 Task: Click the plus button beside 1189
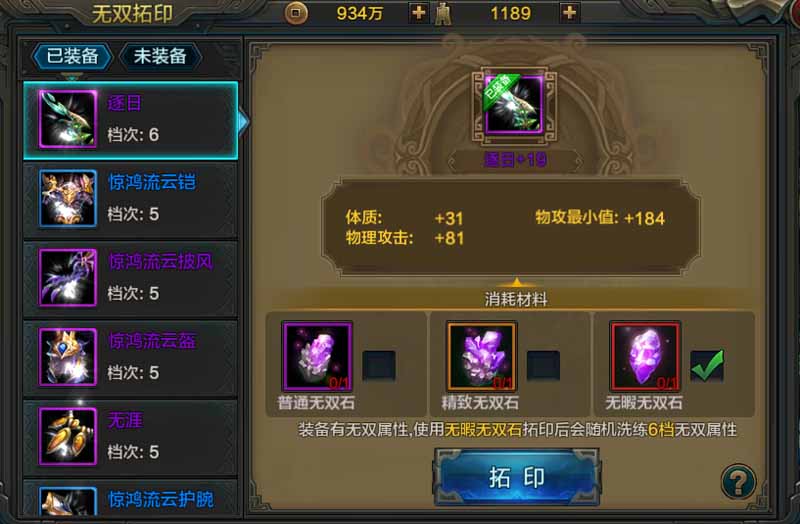[569, 13]
